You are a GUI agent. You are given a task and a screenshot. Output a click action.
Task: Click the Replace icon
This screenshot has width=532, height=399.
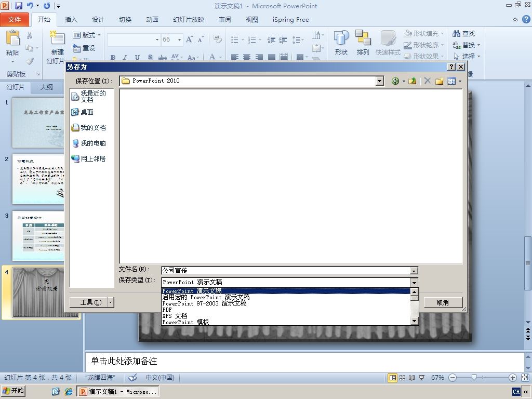pyautogui.click(x=456, y=45)
